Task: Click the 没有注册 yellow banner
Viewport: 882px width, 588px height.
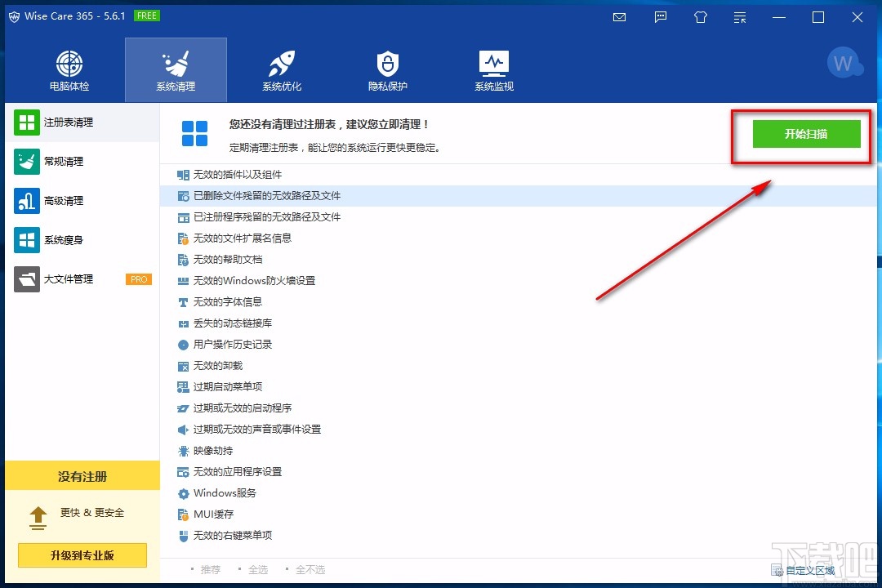Action: click(x=82, y=476)
